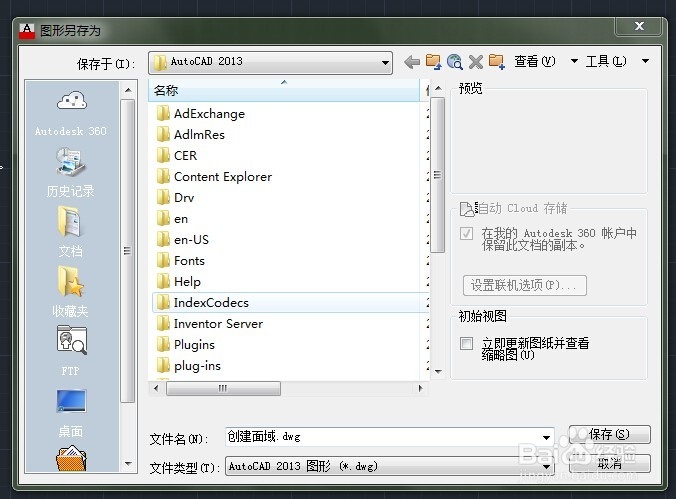This screenshot has height=499, width=676.
Task: Open the 历史记录 history location
Action: pos(71,172)
